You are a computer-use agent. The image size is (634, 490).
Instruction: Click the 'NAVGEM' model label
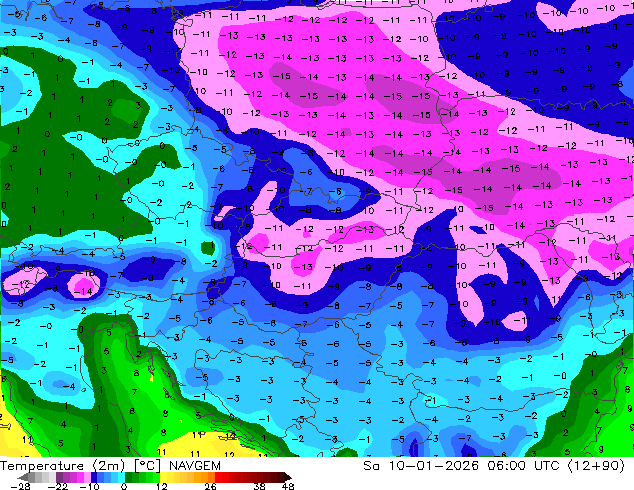tap(195, 466)
